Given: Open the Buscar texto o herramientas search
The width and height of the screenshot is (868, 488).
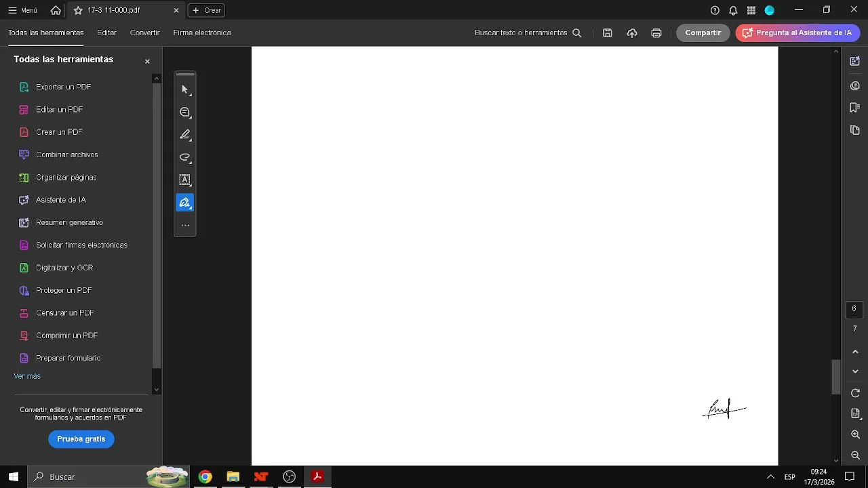Looking at the screenshot, I should coord(528,33).
